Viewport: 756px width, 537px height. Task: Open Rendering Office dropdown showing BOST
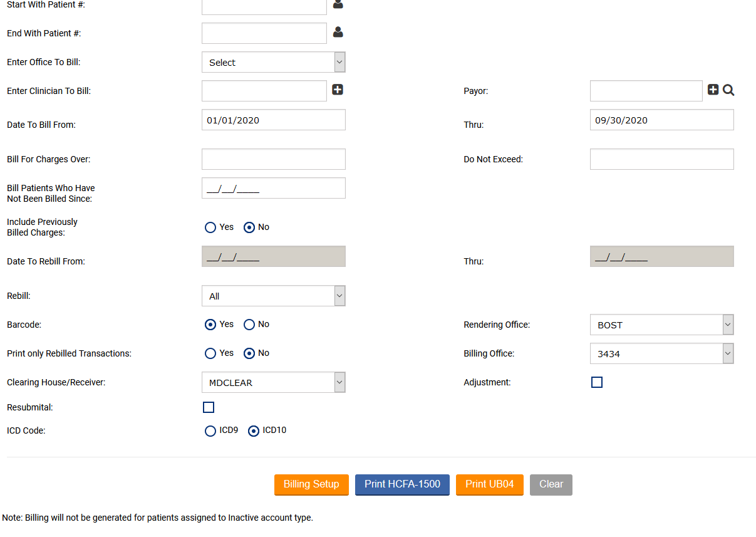[x=661, y=325]
